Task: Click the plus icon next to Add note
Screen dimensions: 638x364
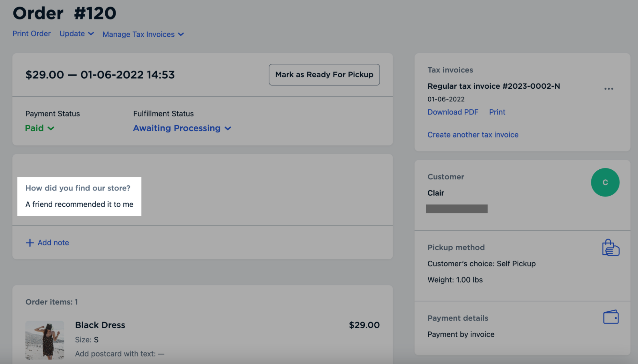Action: point(29,242)
